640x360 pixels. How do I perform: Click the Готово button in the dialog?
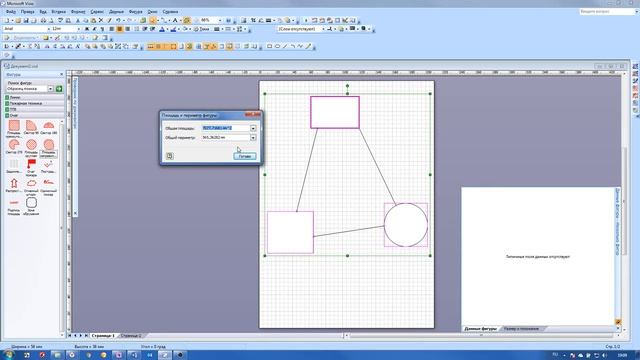245,156
